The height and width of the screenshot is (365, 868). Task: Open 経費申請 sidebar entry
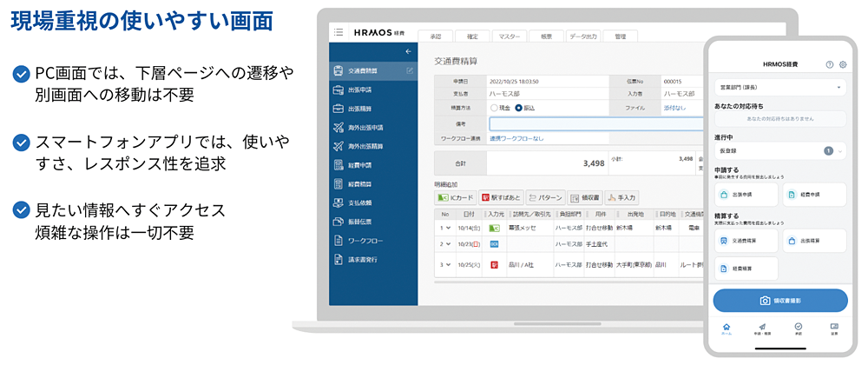pyautogui.click(x=373, y=165)
